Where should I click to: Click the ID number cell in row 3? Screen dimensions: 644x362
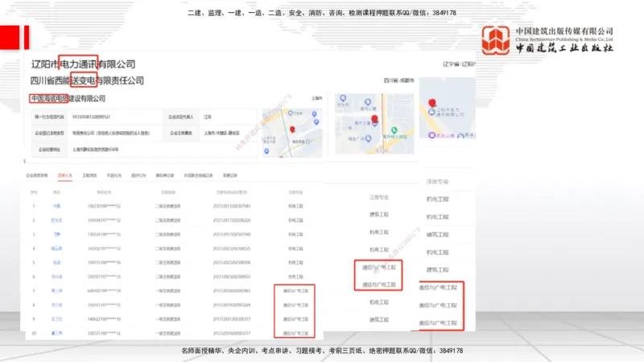[x=104, y=234]
